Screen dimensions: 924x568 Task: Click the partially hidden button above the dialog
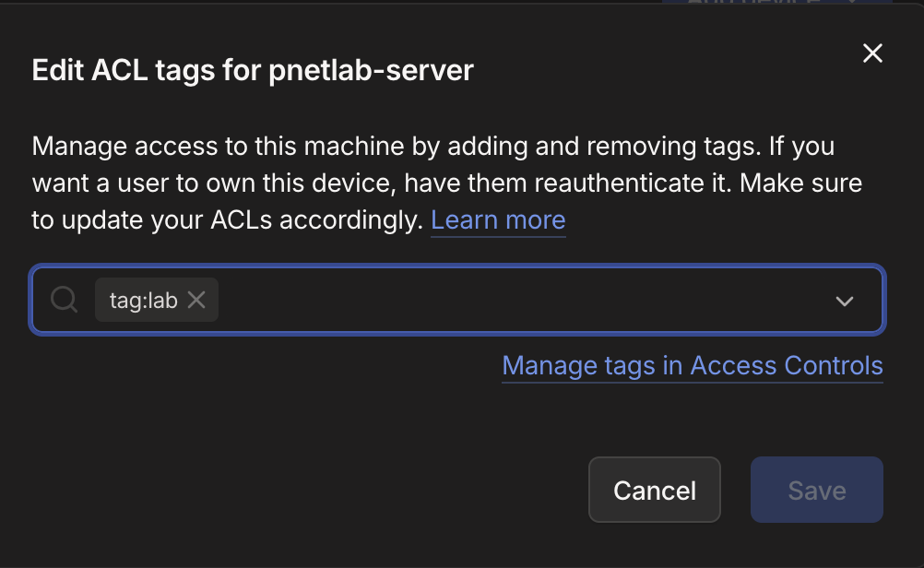(777, 2)
